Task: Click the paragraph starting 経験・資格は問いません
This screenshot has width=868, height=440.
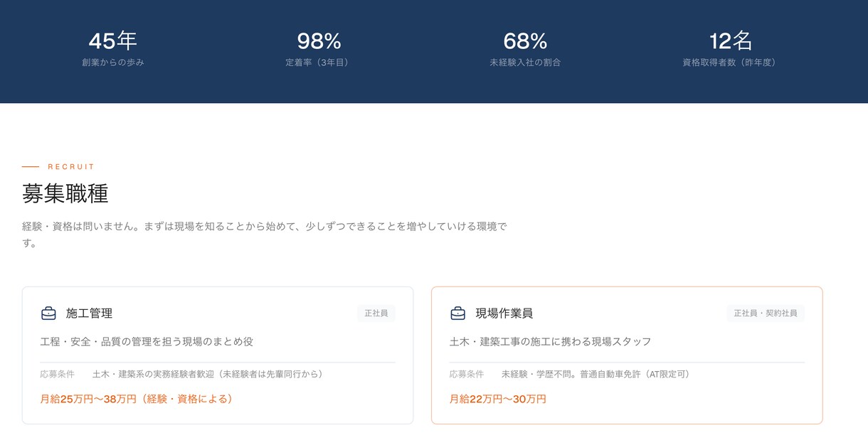Action: click(x=265, y=235)
